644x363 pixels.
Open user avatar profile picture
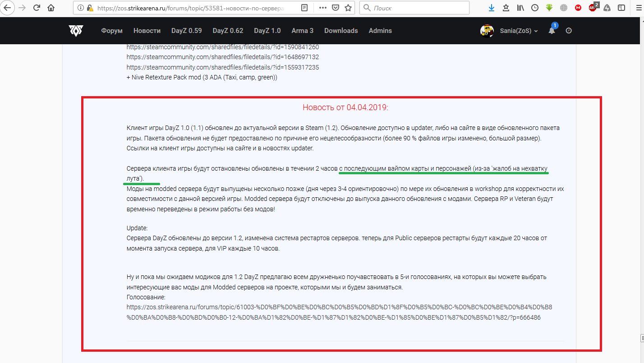[x=487, y=31]
